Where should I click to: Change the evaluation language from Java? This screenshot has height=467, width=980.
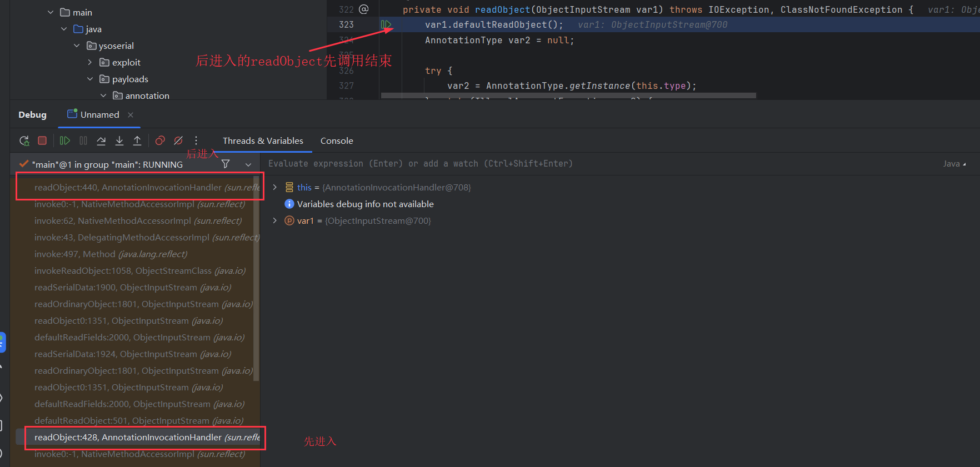(x=954, y=164)
